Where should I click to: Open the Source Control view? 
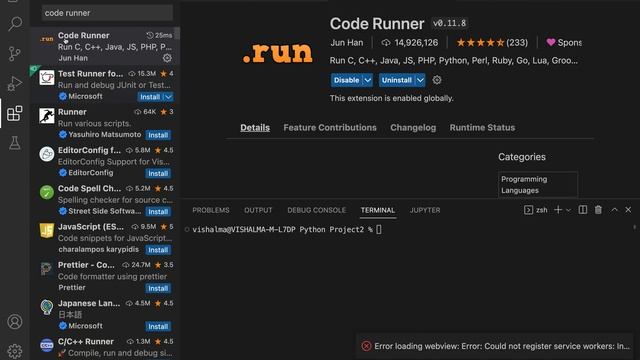(x=15, y=53)
